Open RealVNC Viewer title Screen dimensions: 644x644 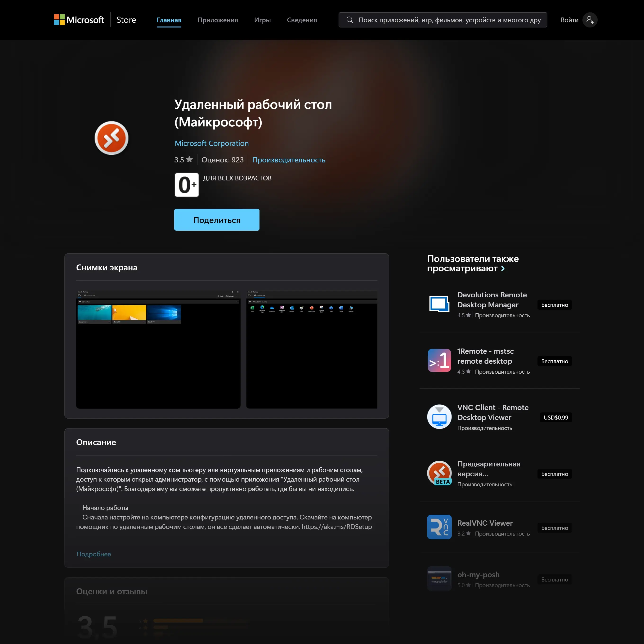[x=485, y=523]
